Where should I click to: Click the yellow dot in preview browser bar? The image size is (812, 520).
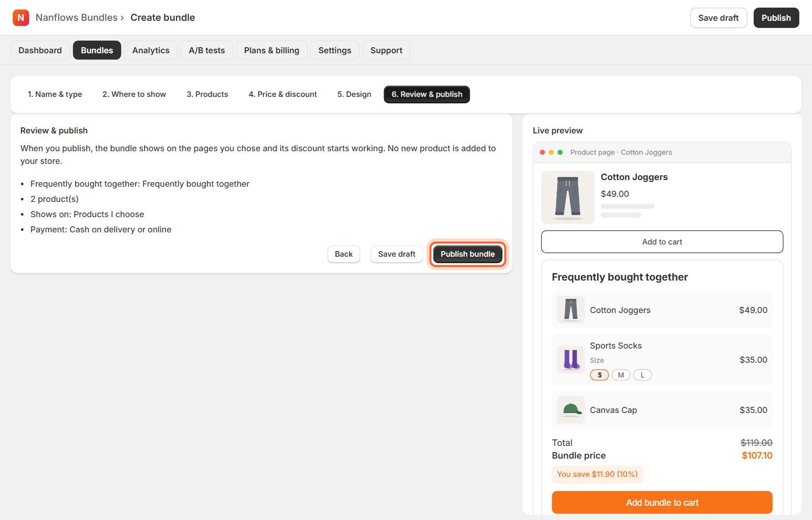(x=551, y=152)
